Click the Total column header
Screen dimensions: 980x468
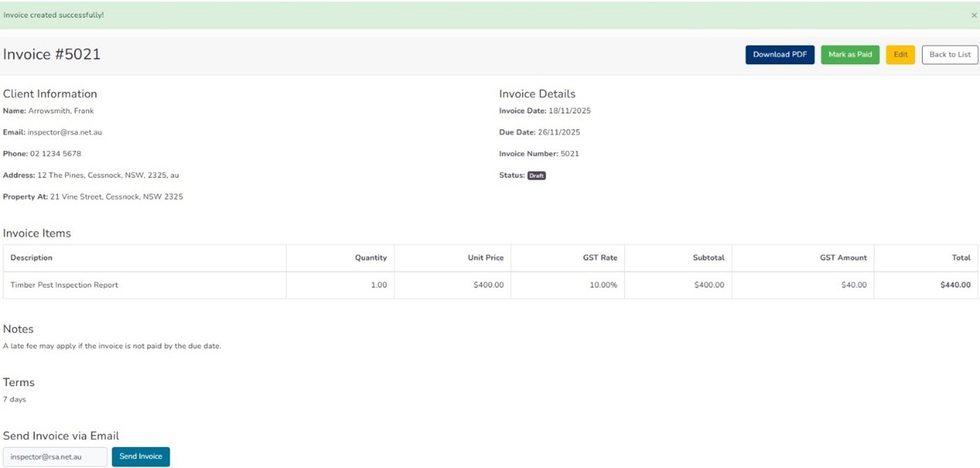click(960, 258)
